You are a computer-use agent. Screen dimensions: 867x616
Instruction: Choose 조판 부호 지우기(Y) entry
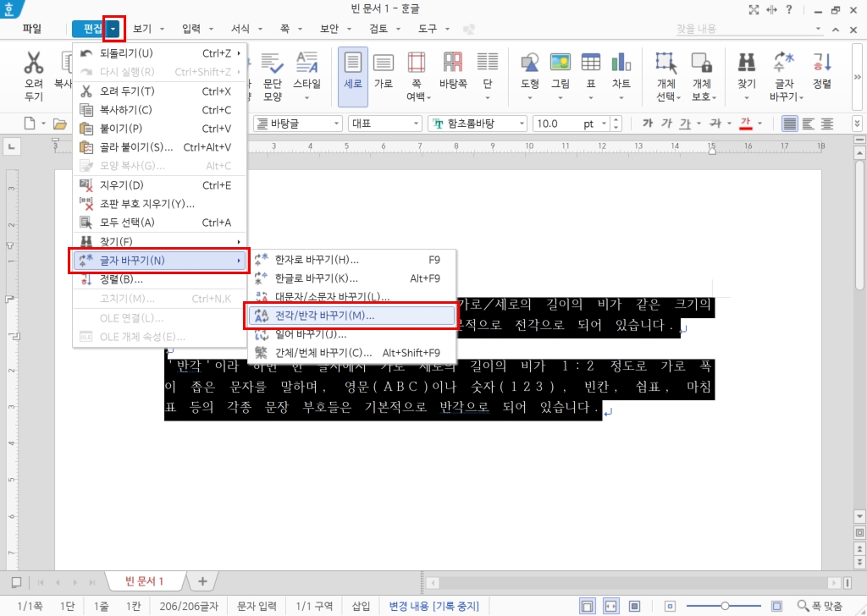(x=160, y=204)
